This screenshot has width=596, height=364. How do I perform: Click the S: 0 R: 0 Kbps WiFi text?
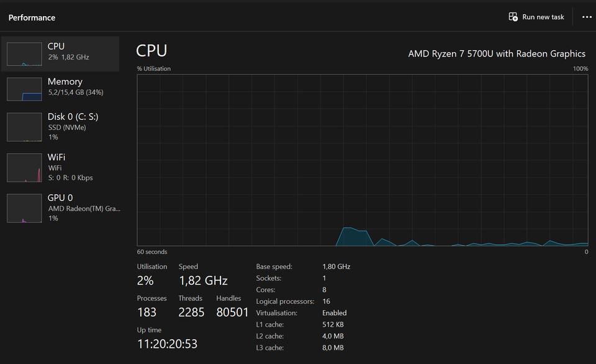tap(70, 177)
